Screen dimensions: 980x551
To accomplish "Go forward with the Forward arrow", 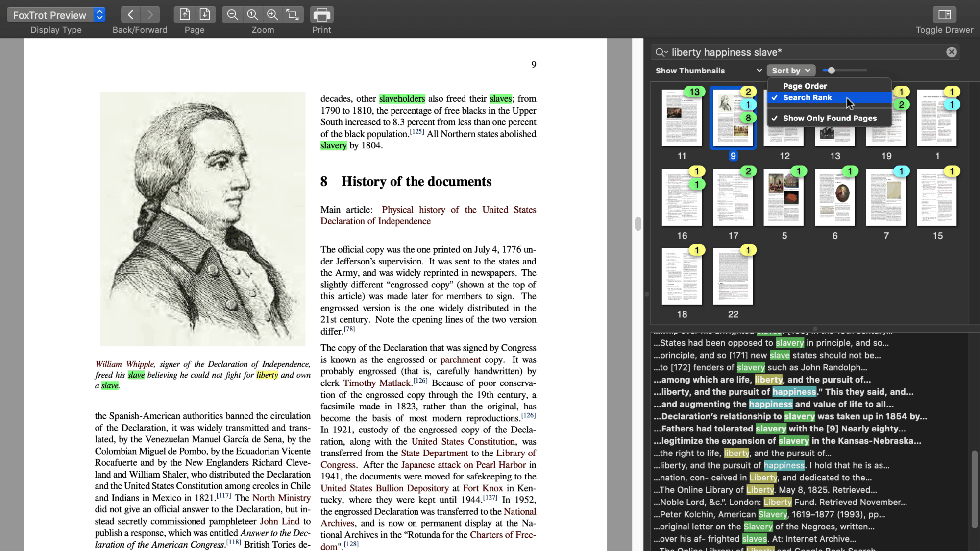I will click(x=150, y=15).
